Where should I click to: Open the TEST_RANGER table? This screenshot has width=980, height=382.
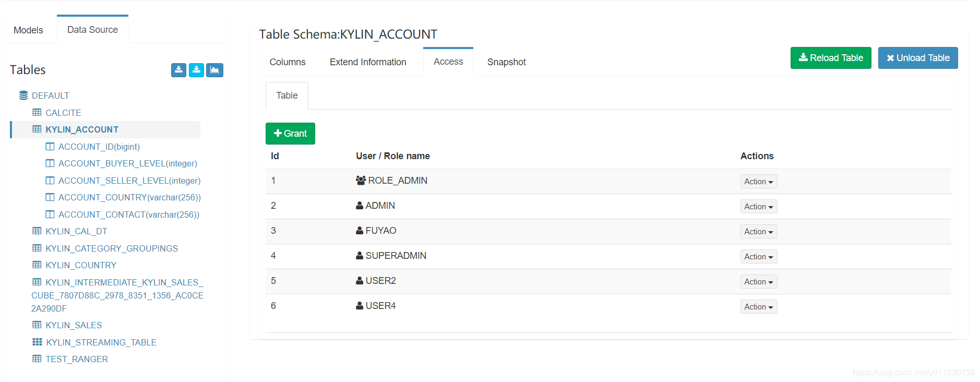click(x=77, y=359)
